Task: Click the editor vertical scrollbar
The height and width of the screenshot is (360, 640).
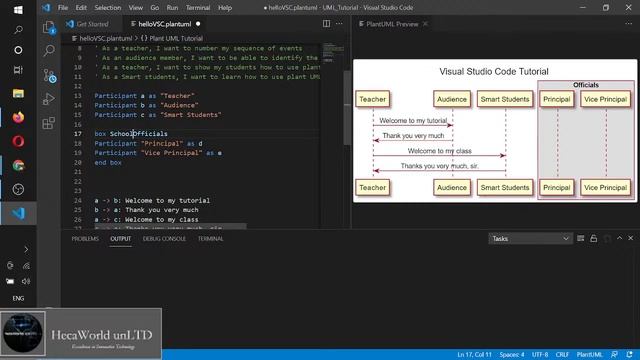Action: tap(347, 108)
